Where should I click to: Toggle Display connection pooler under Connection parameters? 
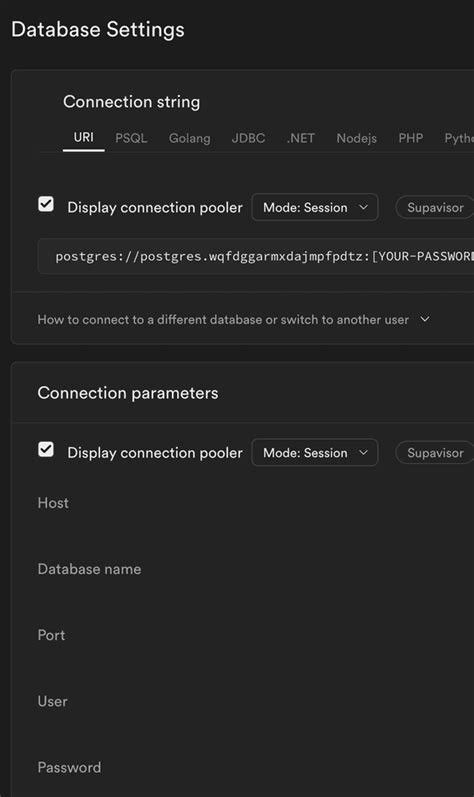[x=46, y=449]
